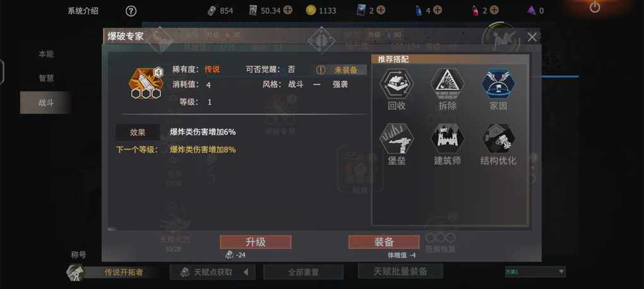
Task: Open the help question mark icon
Action: click(131, 11)
